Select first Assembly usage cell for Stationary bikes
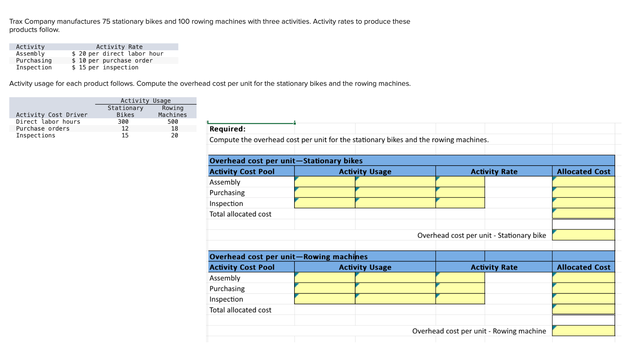The height and width of the screenshot is (362, 644). 324,182
